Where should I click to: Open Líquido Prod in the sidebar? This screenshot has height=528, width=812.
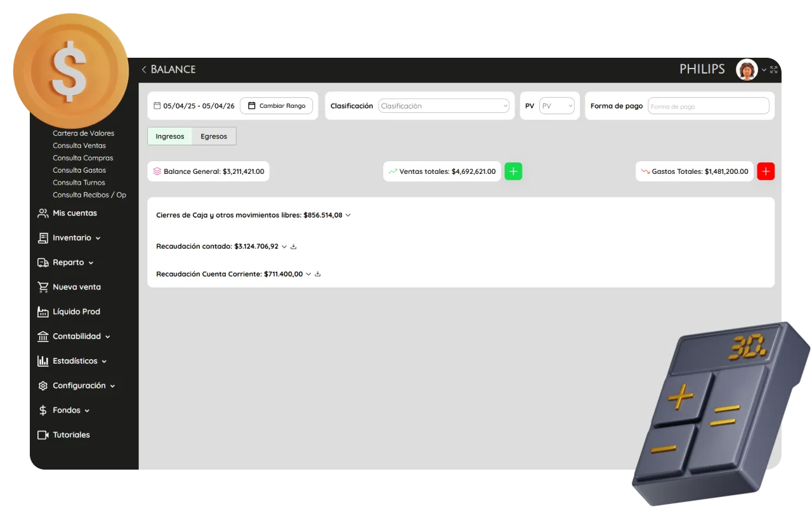pos(76,312)
